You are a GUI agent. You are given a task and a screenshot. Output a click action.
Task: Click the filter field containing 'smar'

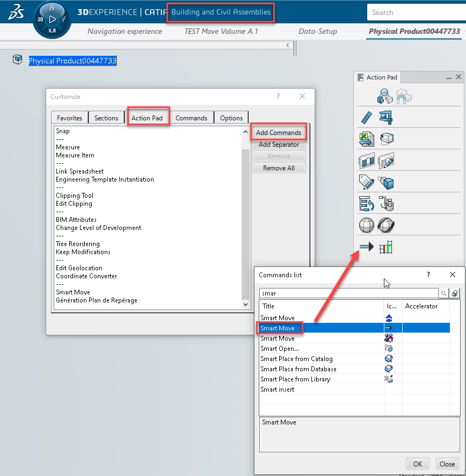click(x=348, y=293)
